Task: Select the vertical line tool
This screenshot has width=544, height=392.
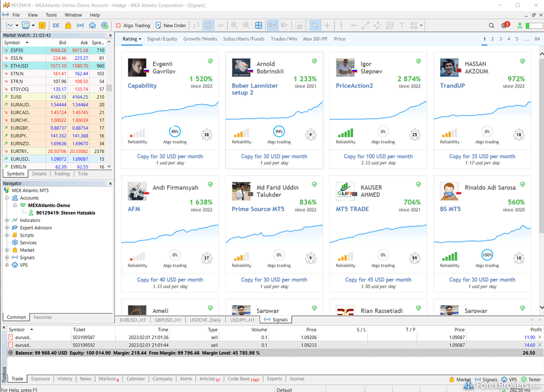Action: [341, 25]
